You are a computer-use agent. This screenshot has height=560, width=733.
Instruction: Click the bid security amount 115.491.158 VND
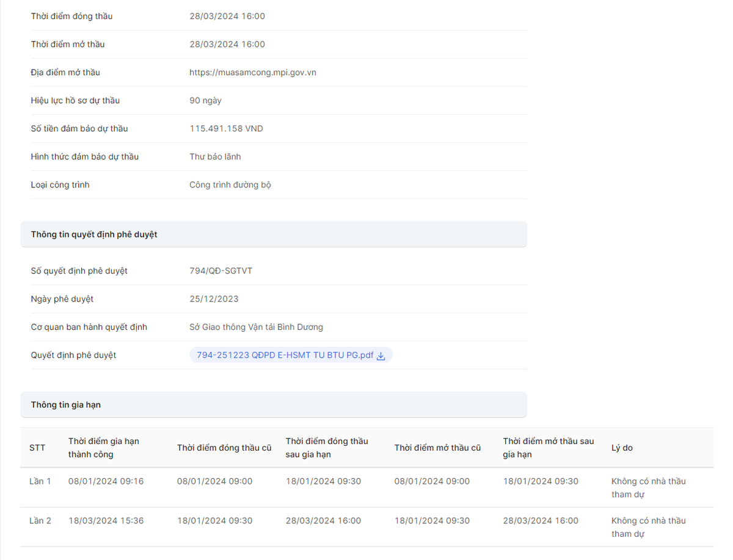click(x=226, y=129)
